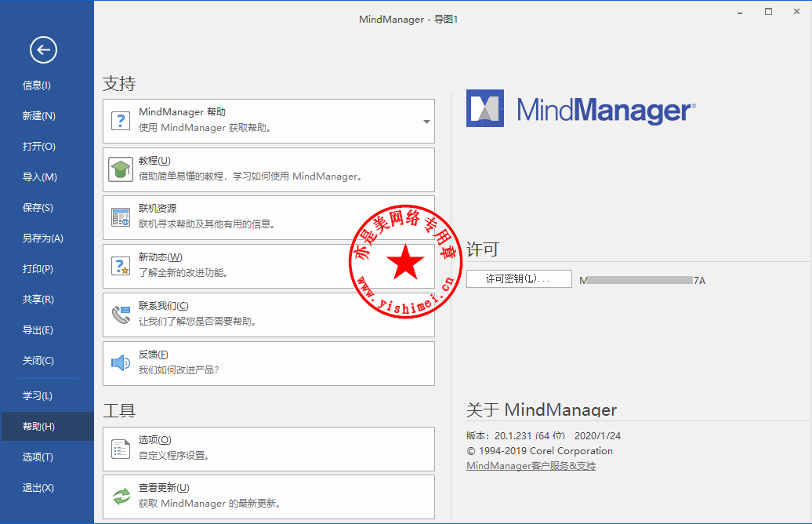Screen dimensions: 812x524
Task: Choose 关闭(C) in the sidebar
Action: tap(38, 361)
